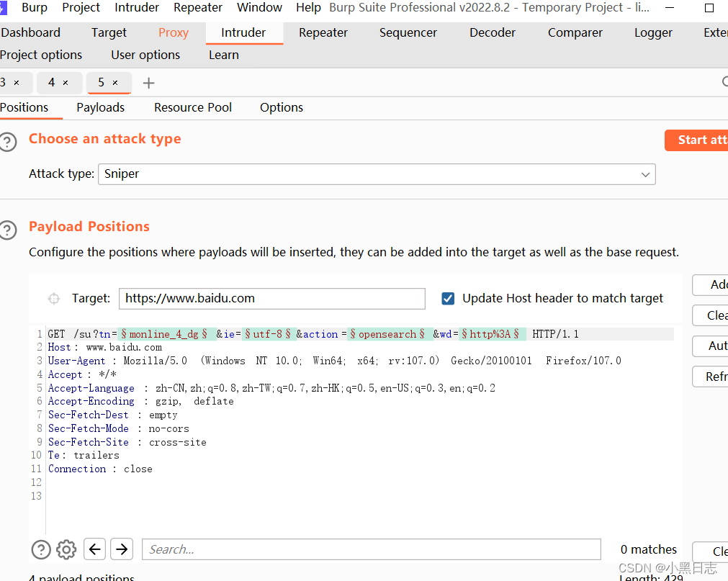Close Intruder tab 5
The height and width of the screenshot is (581, 728).
115,83
